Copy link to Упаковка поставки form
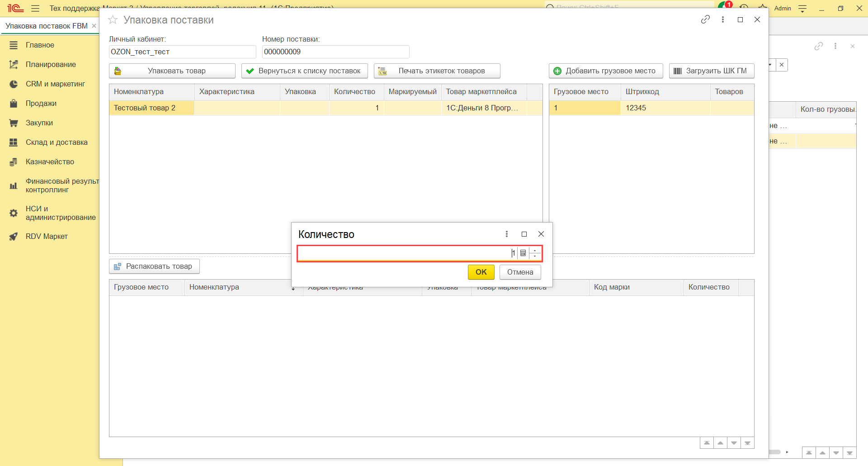This screenshot has width=868, height=466. pyautogui.click(x=705, y=19)
